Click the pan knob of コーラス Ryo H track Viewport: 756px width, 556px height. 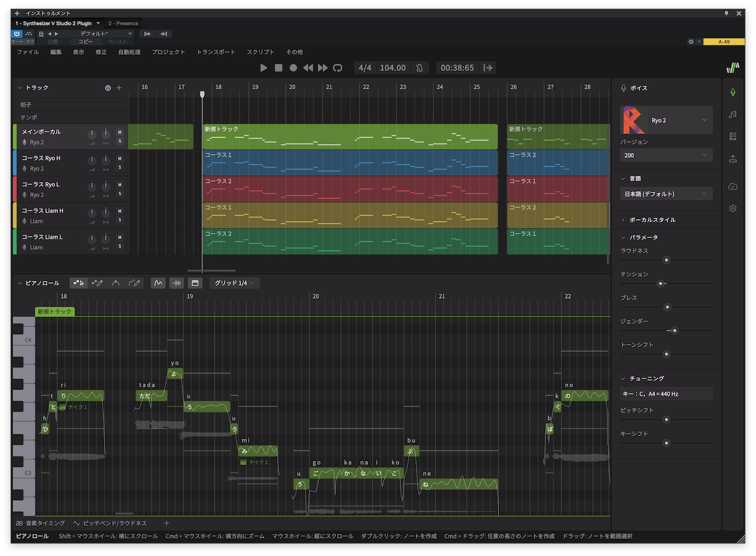(106, 160)
